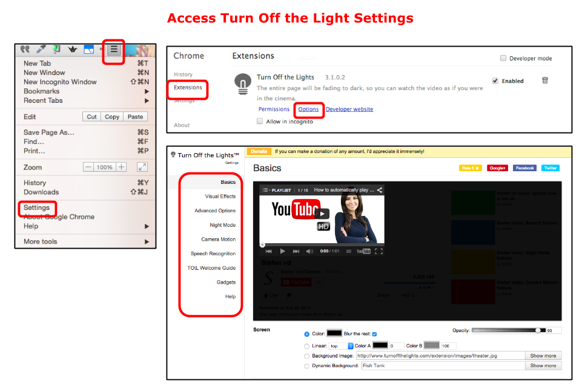This screenshot has width=582, height=392.
Task: Click the blue window extension icon
Action: click(88, 49)
